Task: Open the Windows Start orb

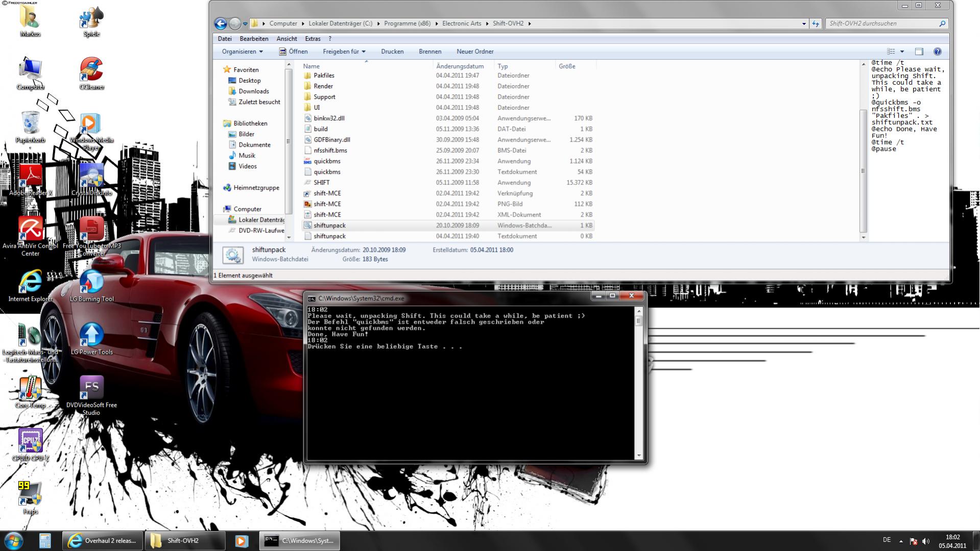Action: click(14, 541)
